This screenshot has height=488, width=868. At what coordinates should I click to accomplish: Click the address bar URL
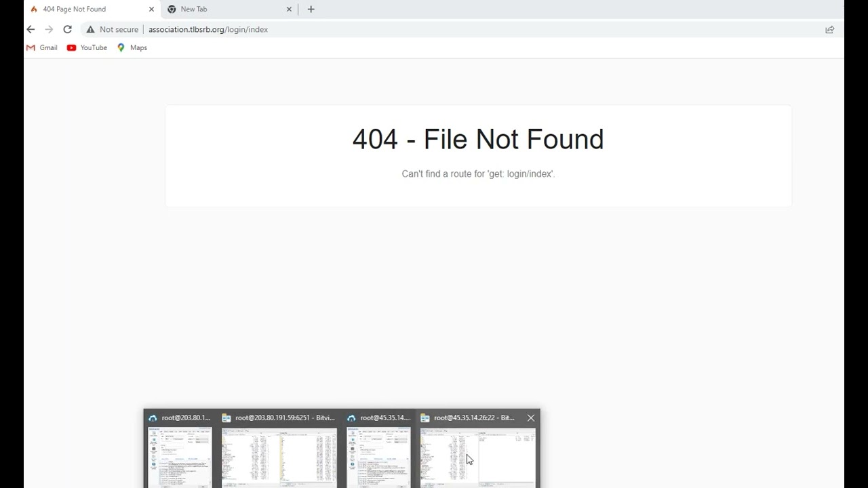208,29
